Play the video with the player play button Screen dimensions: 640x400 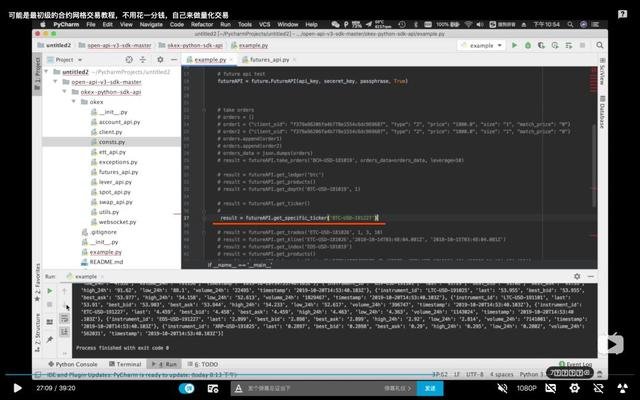point(15,388)
